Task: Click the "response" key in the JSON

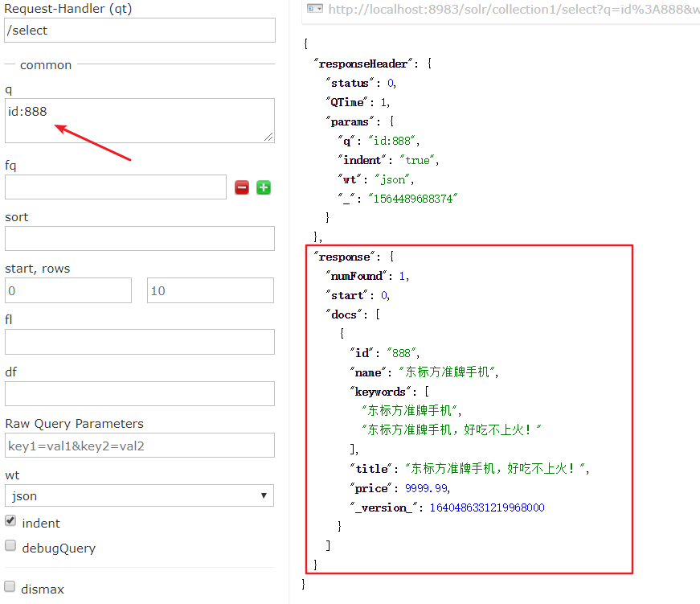Action: 345,257
